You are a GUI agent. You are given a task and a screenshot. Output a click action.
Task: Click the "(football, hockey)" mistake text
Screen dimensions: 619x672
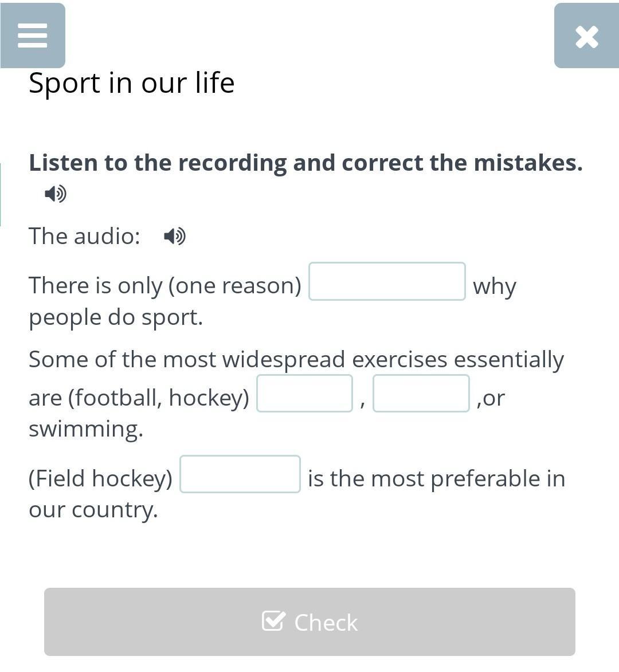[x=159, y=398]
